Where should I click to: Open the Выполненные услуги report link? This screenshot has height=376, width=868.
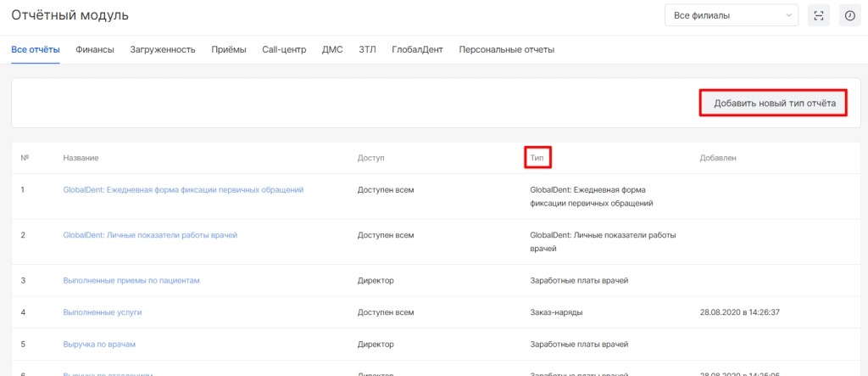(x=103, y=311)
